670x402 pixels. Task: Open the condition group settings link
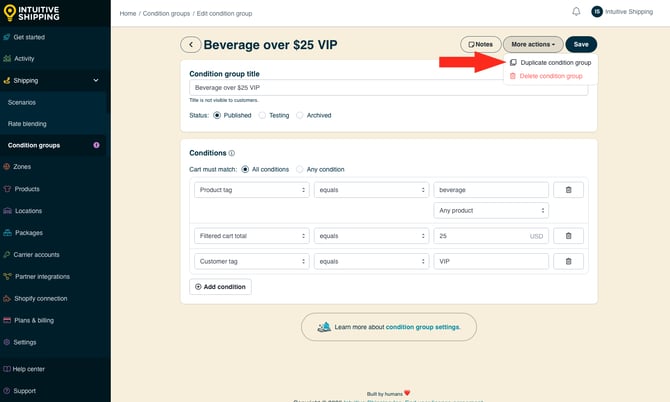pyautogui.click(x=423, y=327)
